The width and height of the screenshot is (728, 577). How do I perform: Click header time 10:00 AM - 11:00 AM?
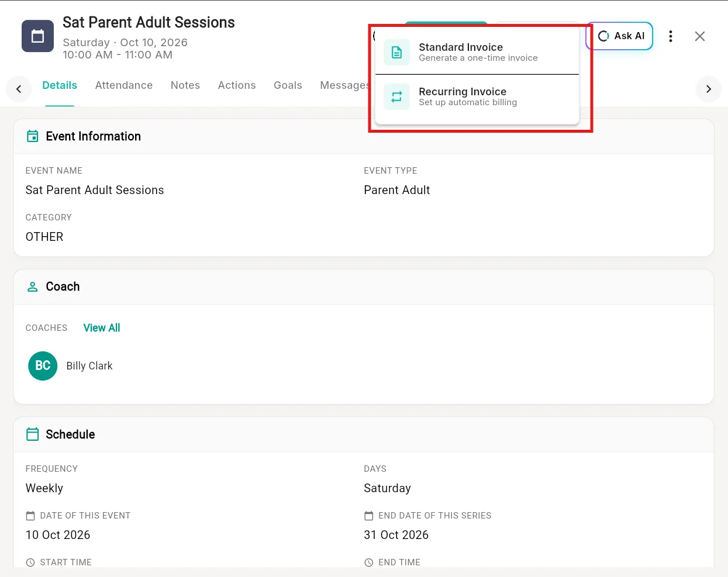coord(118,55)
